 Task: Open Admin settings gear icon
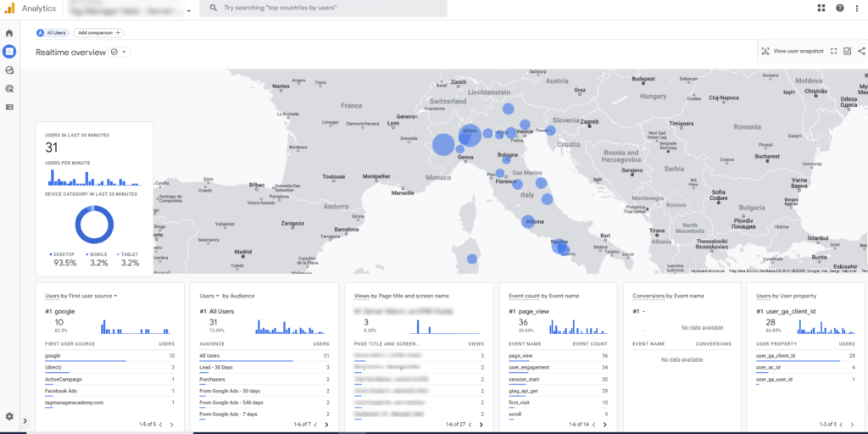coord(8,416)
